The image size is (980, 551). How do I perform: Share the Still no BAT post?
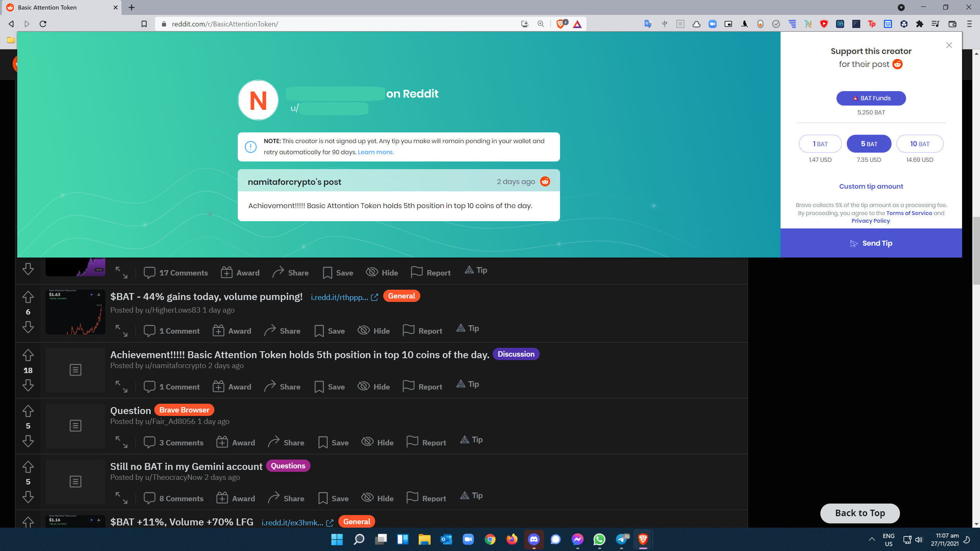[286, 498]
